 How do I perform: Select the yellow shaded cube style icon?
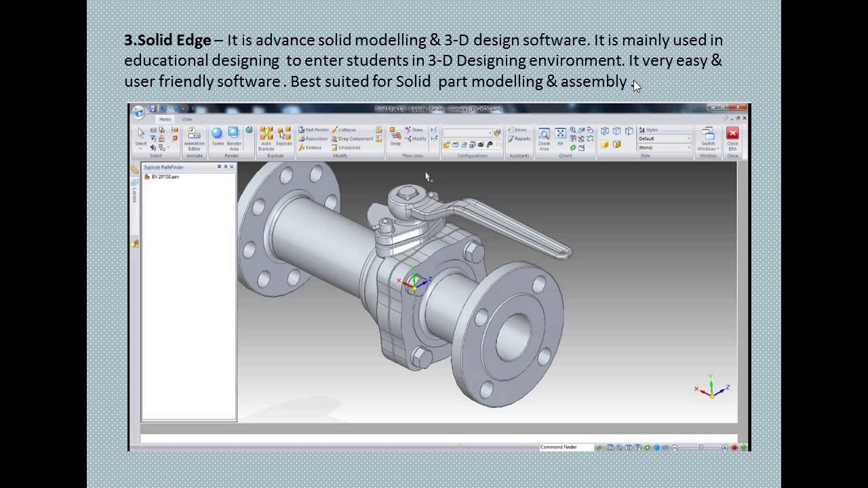click(604, 144)
